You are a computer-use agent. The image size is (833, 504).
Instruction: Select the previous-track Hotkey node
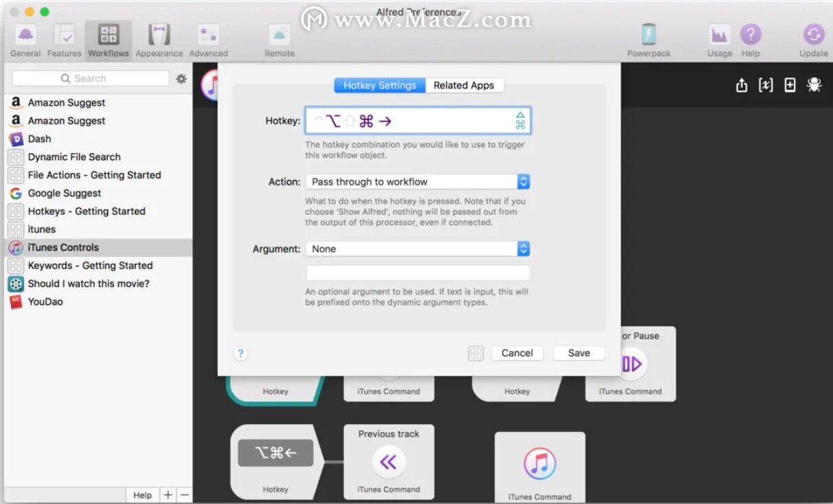tap(276, 462)
